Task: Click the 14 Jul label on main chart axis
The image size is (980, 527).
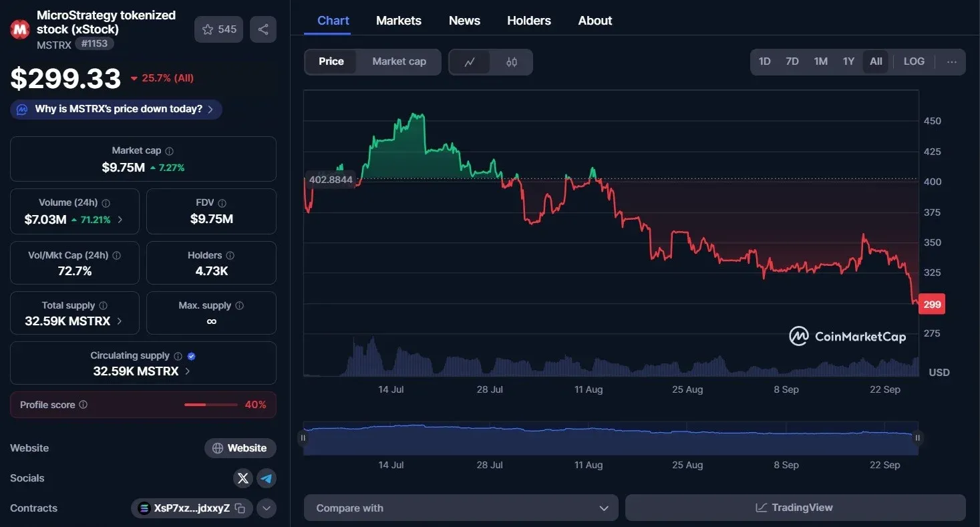Action: coord(391,389)
